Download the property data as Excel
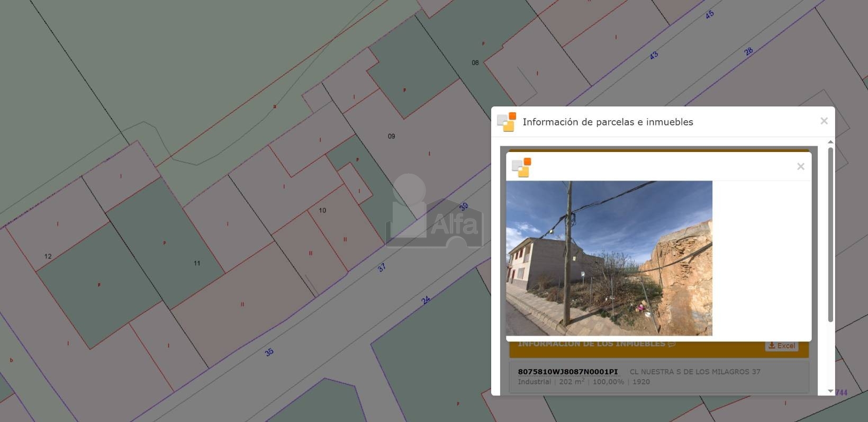This screenshot has height=422, width=868. [x=781, y=346]
